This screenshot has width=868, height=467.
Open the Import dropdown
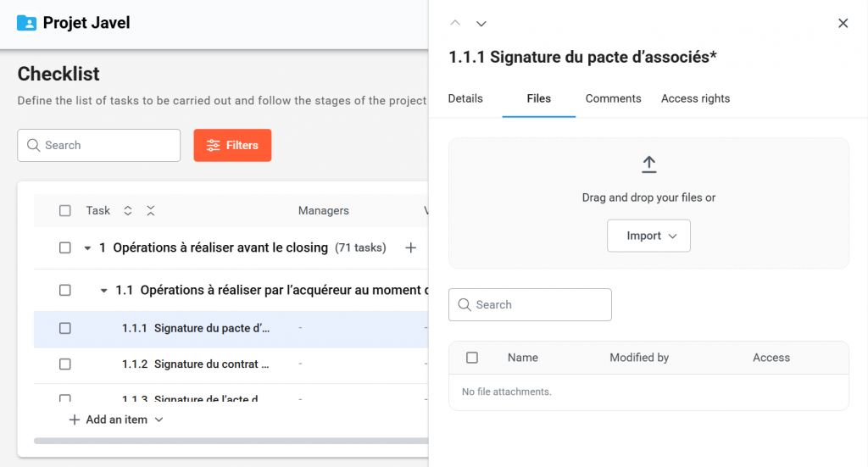click(x=648, y=236)
